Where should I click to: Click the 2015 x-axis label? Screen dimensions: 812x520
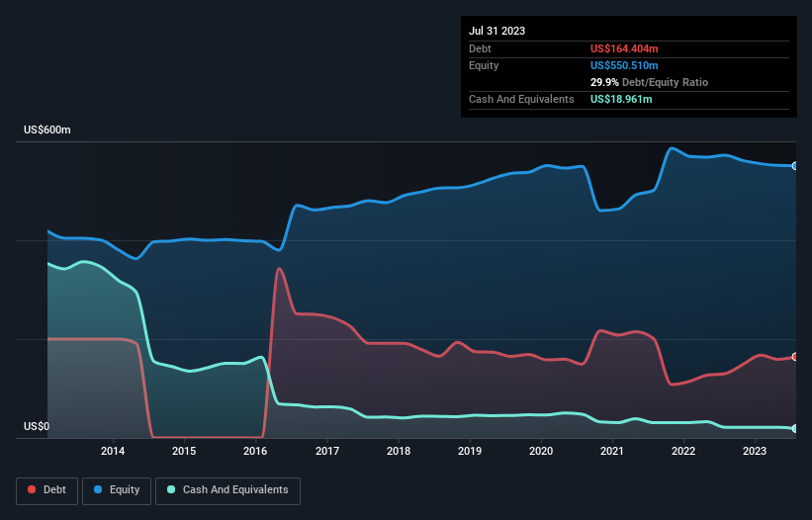tap(184, 451)
